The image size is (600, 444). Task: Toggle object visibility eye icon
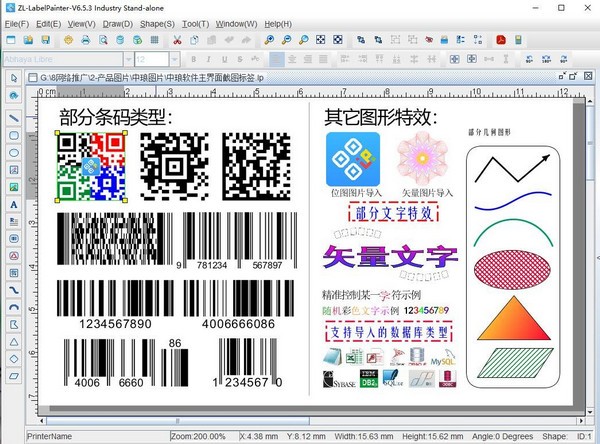tap(429, 40)
